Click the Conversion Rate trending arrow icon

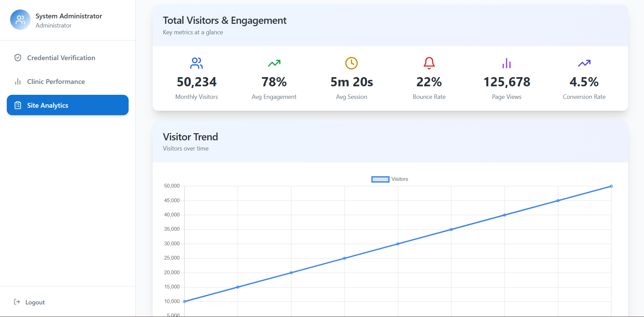click(x=584, y=63)
